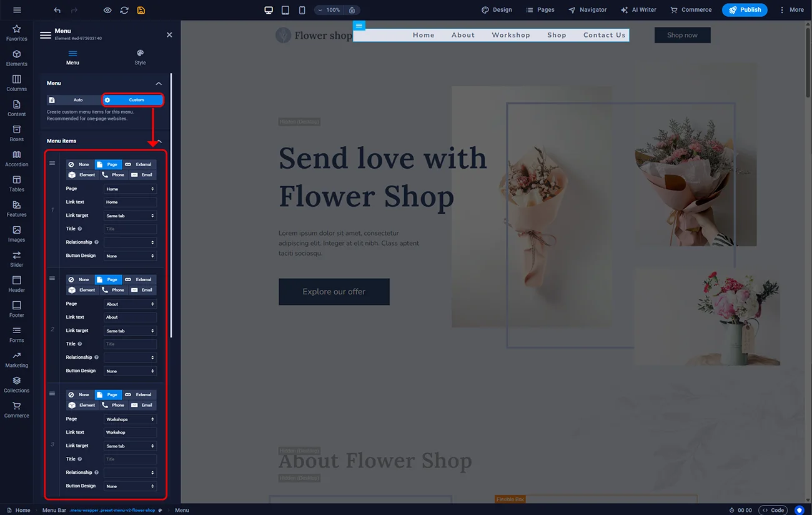Click the undo arrow icon

click(57, 10)
